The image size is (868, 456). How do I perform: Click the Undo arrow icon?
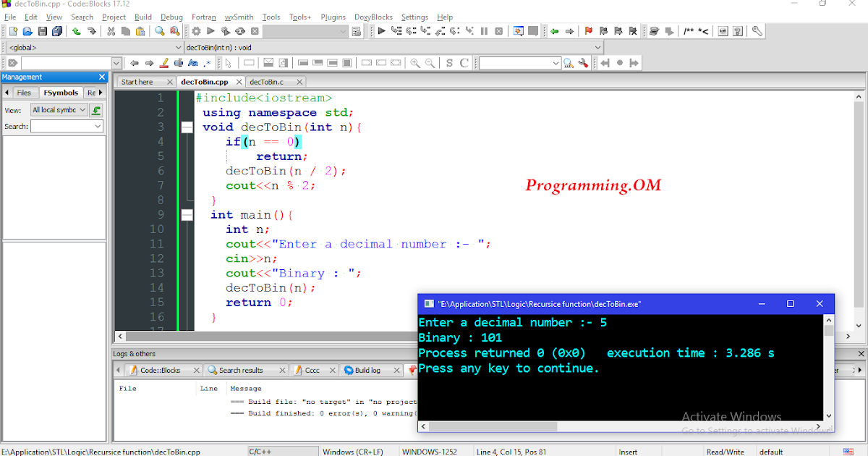pos(76,31)
